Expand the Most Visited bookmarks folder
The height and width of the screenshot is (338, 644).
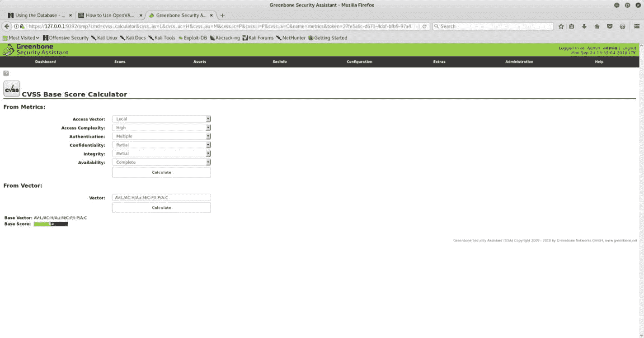click(21, 38)
